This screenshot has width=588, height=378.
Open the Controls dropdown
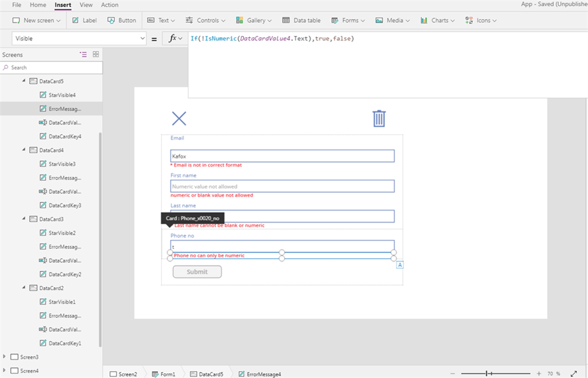click(206, 20)
